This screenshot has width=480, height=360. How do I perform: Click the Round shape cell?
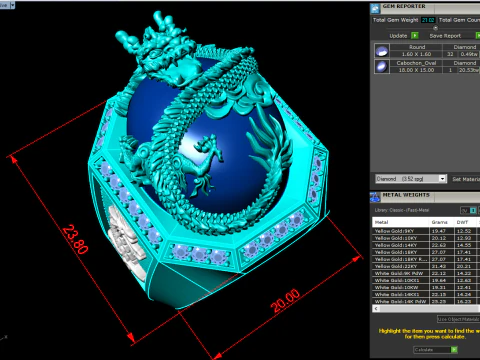click(417, 47)
